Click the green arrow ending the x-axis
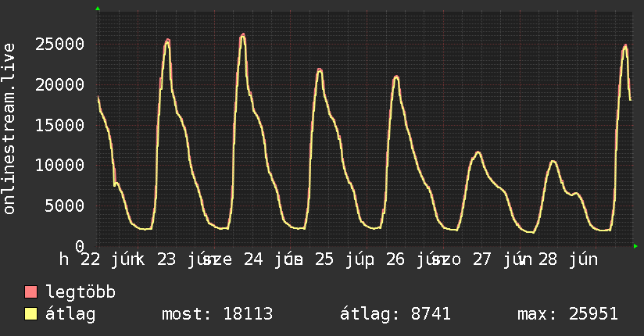The width and height of the screenshot is (644, 336). (x=635, y=246)
